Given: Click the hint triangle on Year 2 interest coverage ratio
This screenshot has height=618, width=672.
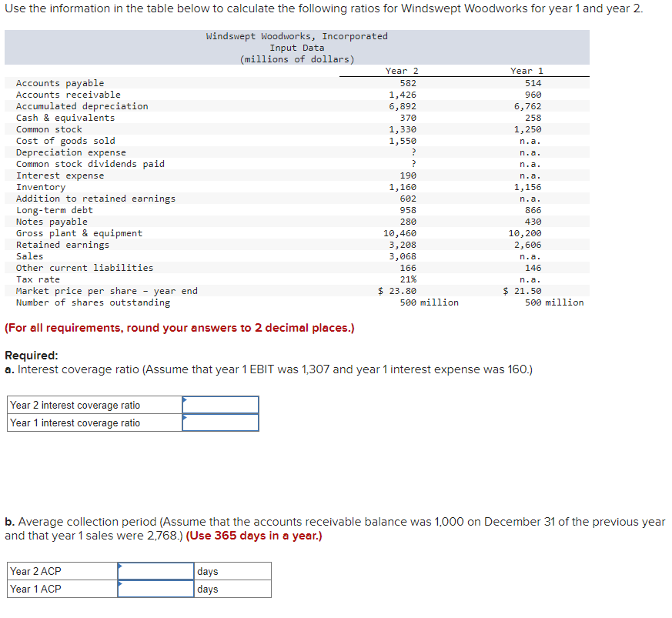Looking at the screenshot, I should point(184,399).
